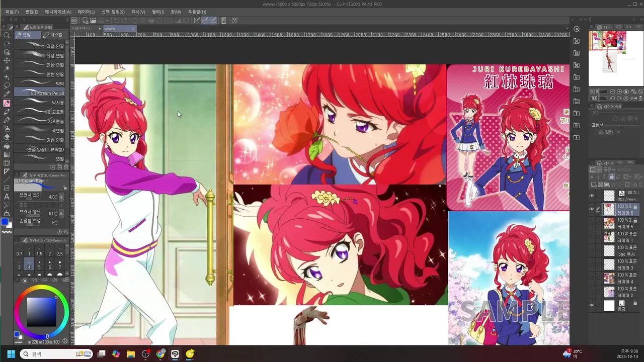Viewport: 644px width, 362px height.
Task: Select the Lasso selection tool
Action: pos(7,86)
